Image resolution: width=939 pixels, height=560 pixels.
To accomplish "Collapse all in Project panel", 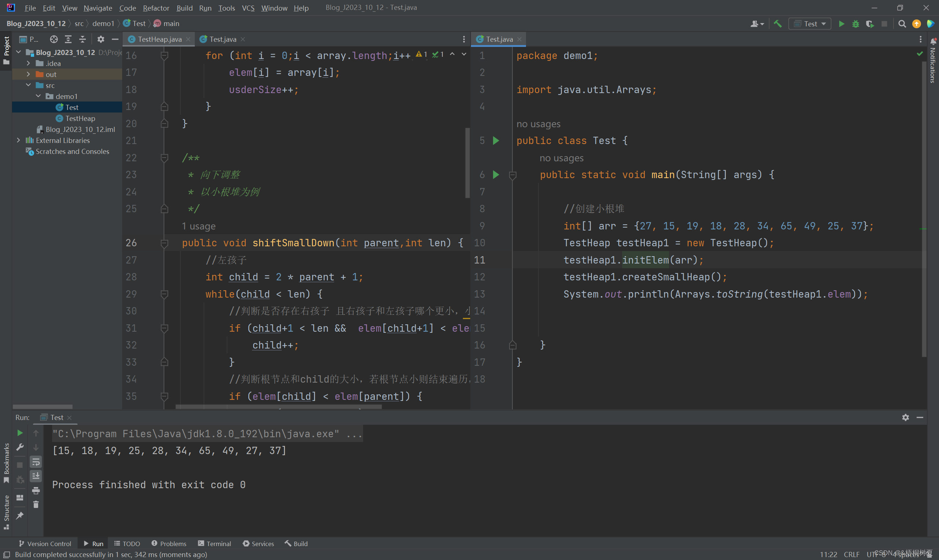I will (82, 39).
